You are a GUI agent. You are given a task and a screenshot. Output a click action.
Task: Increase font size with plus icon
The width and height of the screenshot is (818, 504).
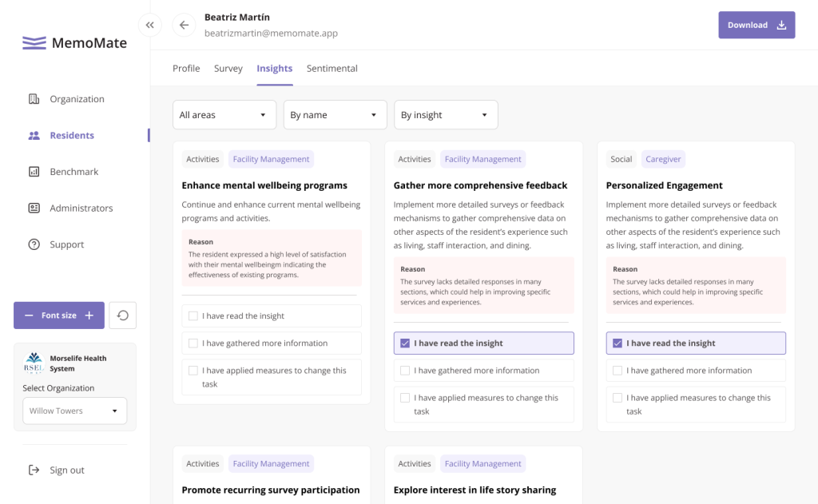click(89, 315)
